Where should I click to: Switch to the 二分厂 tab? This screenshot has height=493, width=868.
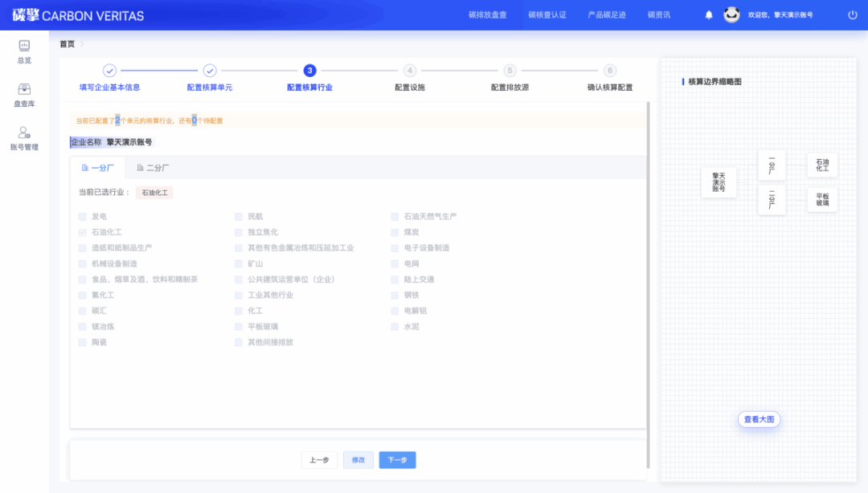pos(153,168)
